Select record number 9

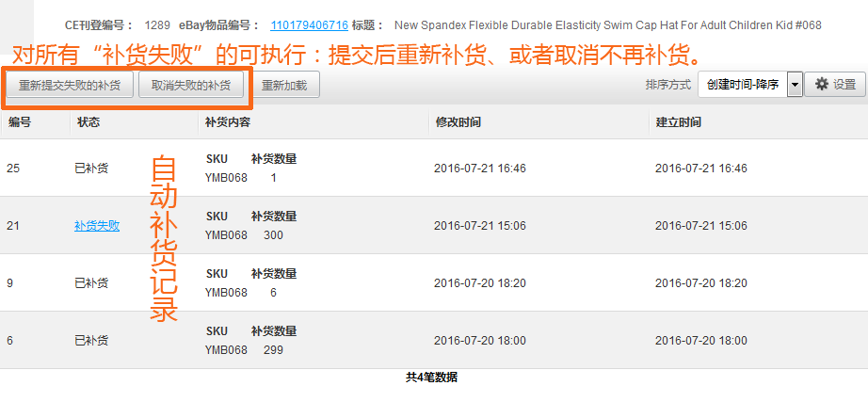pyautogui.click(x=10, y=283)
